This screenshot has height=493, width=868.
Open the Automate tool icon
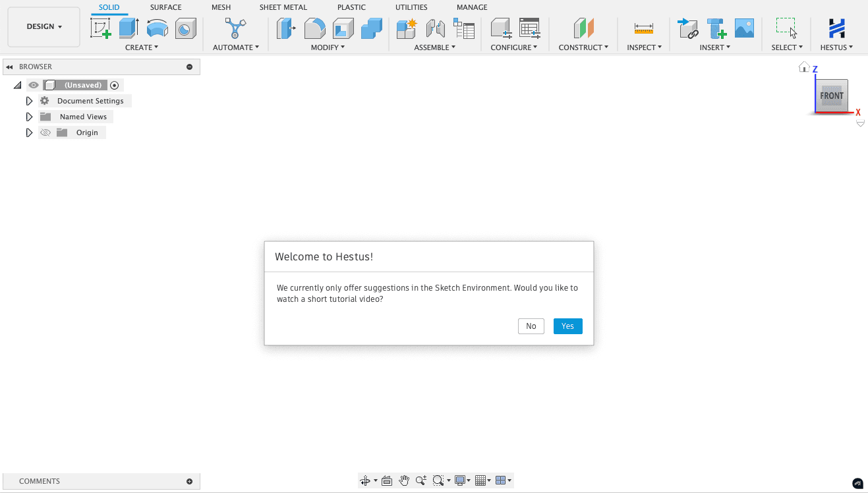pyautogui.click(x=235, y=28)
